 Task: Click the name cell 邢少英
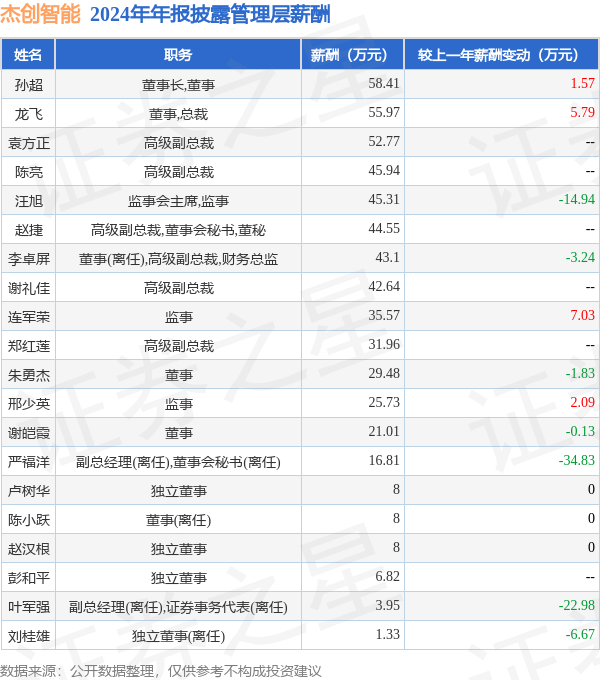click(29, 404)
